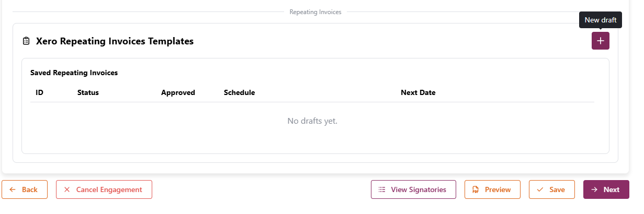
Task: Click the plus icon to create new draft
Action: click(600, 41)
